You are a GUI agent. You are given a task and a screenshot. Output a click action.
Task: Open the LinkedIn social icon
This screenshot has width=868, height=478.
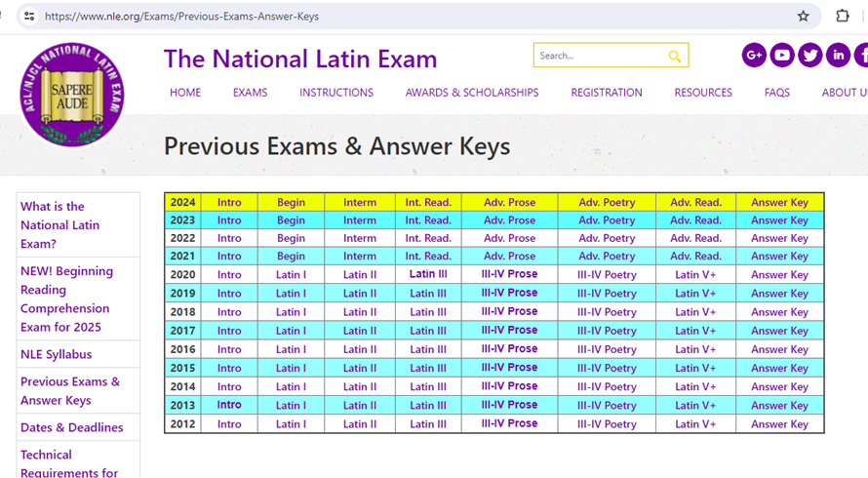[839, 55]
